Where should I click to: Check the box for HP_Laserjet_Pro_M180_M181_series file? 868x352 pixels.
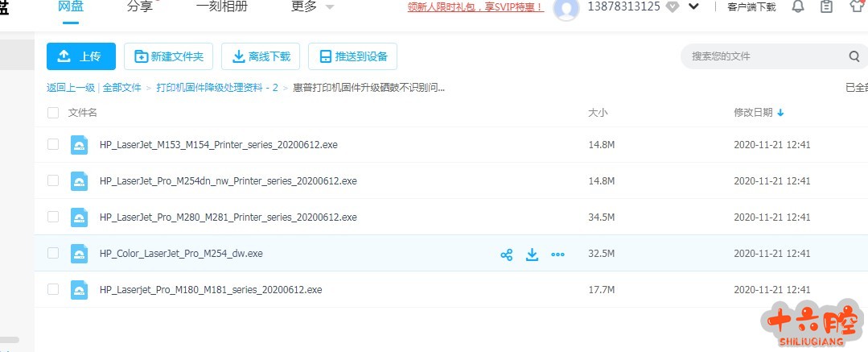click(53, 289)
